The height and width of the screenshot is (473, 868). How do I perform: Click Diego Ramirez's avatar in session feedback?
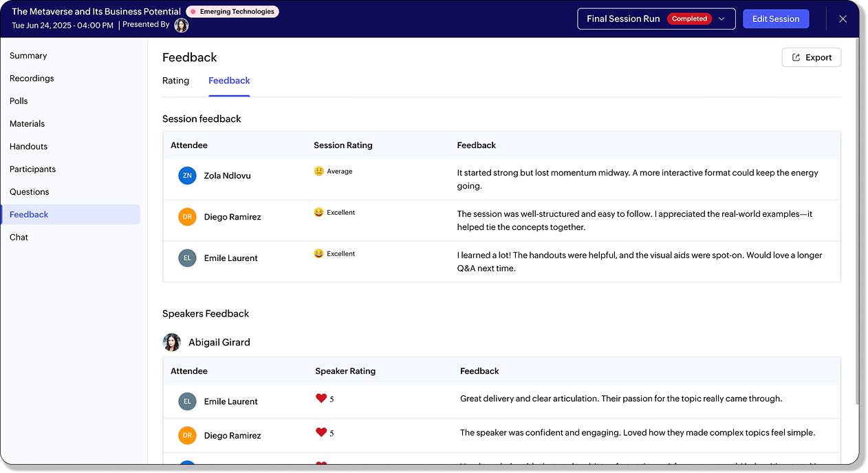[187, 217]
